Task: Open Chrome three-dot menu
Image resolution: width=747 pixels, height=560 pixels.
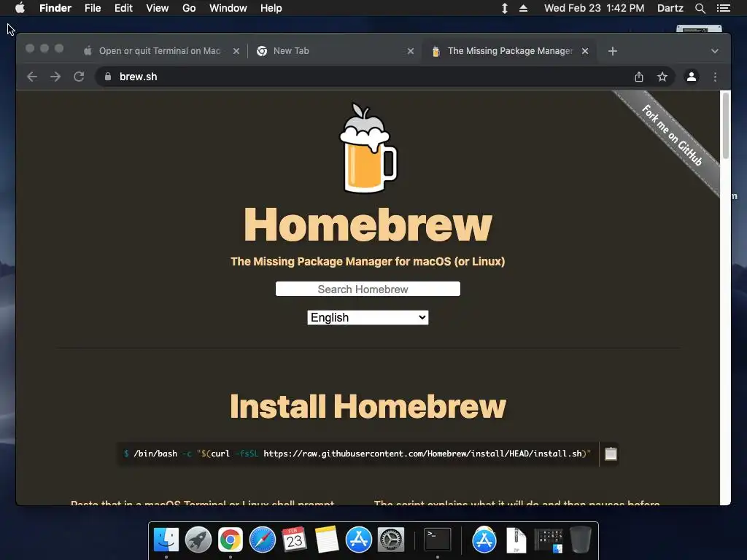Action: pyautogui.click(x=715, y=77)
